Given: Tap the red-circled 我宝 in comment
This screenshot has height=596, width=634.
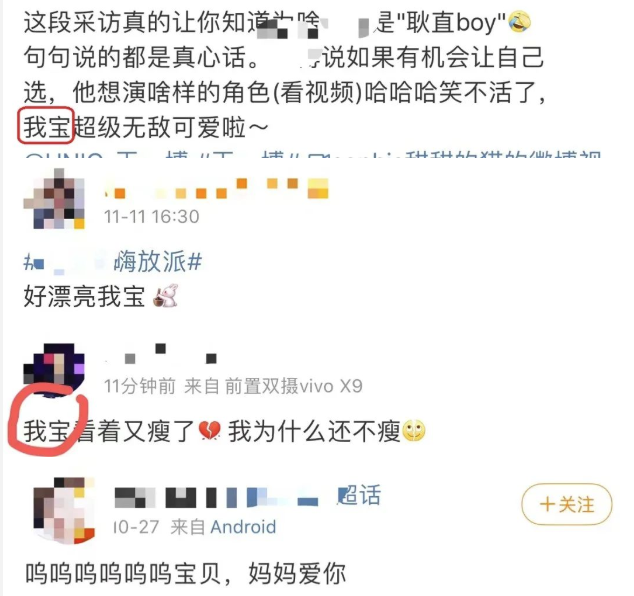Looking at the screenshot, I should pyautogui.click(x=46, y=431).
